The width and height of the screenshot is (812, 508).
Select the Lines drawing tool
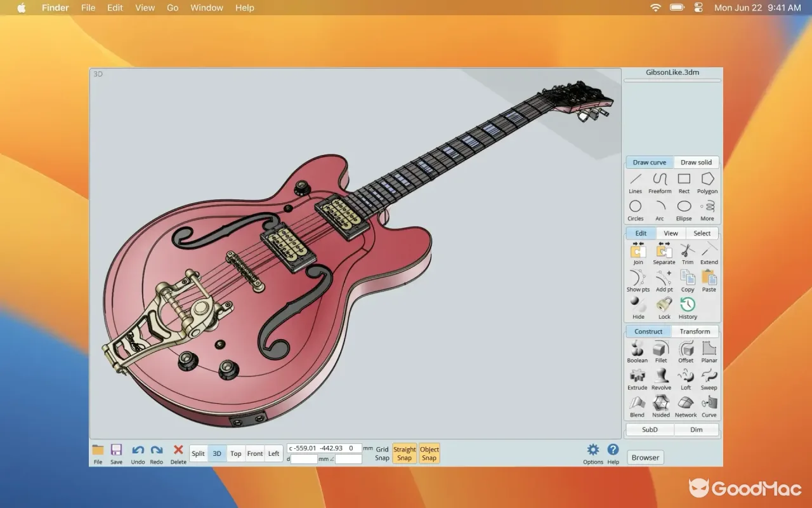(x=635, y=183)
